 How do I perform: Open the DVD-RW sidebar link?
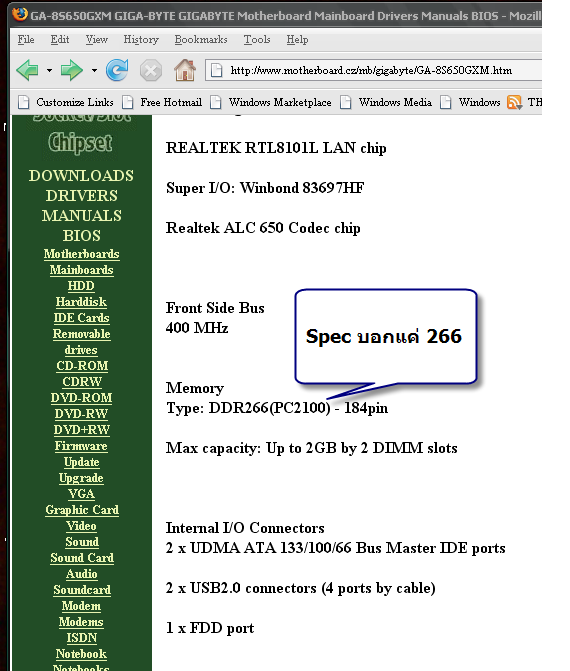[x=81, y=414]
